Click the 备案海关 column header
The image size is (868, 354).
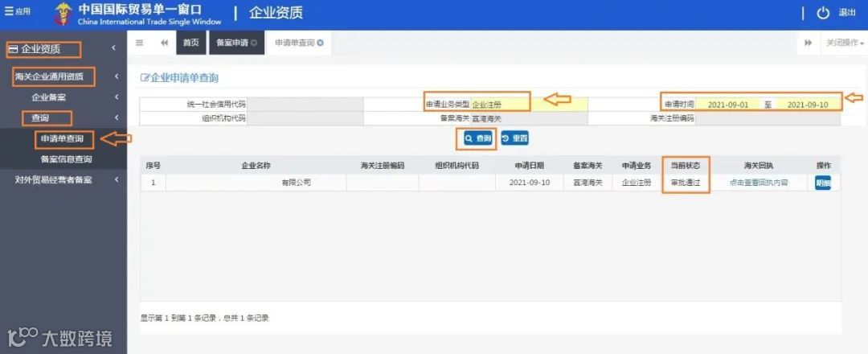tap(588, 166)
